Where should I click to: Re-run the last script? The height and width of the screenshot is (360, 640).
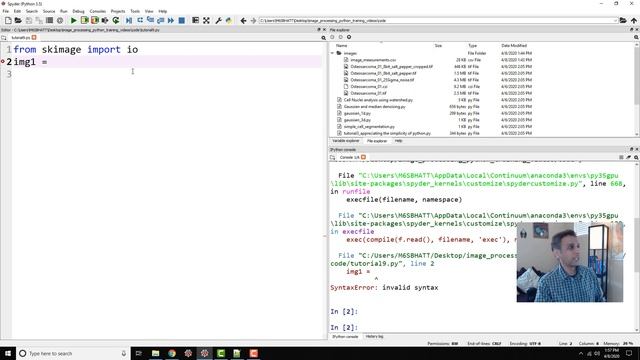click(116, 20)
